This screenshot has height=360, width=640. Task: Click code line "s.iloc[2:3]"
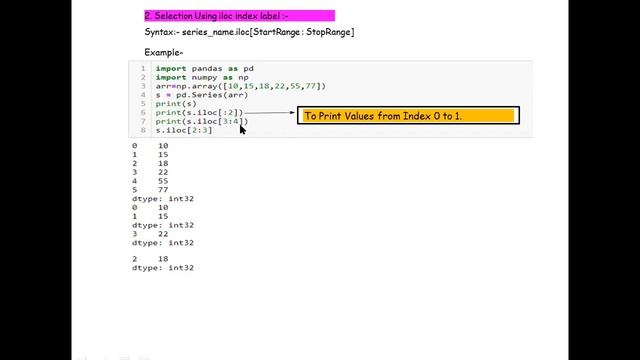184,130
